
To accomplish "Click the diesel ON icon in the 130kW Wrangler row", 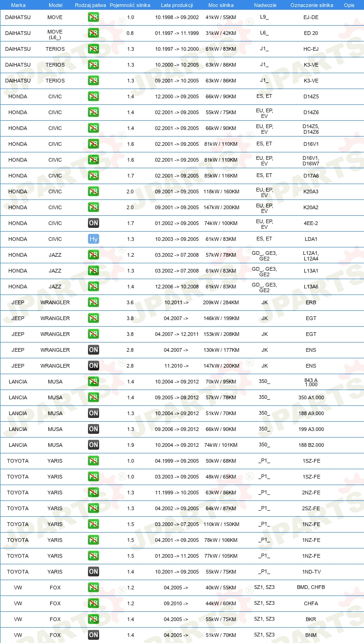I will tap(94, 350).
